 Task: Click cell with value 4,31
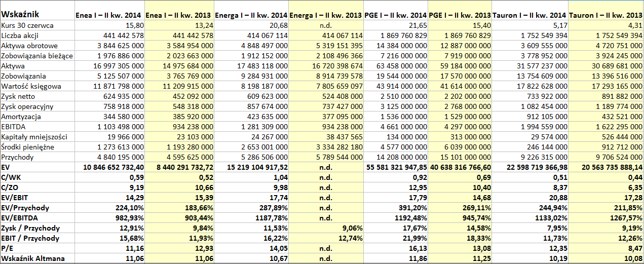pyautogui.click(x=606, y=25)
